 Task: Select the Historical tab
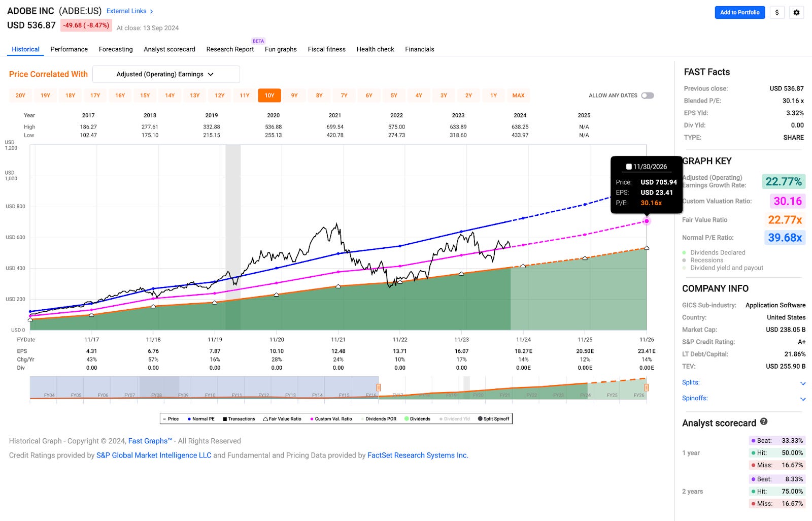[x=25, y=49]
